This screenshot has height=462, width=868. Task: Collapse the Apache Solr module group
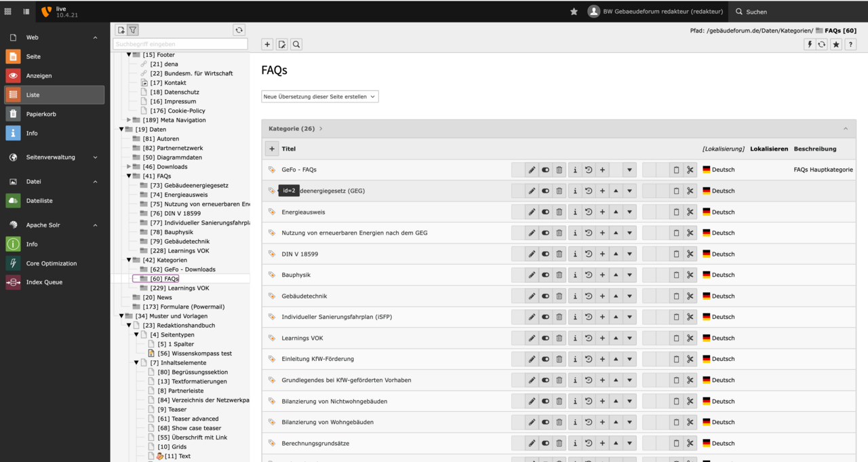95,225
